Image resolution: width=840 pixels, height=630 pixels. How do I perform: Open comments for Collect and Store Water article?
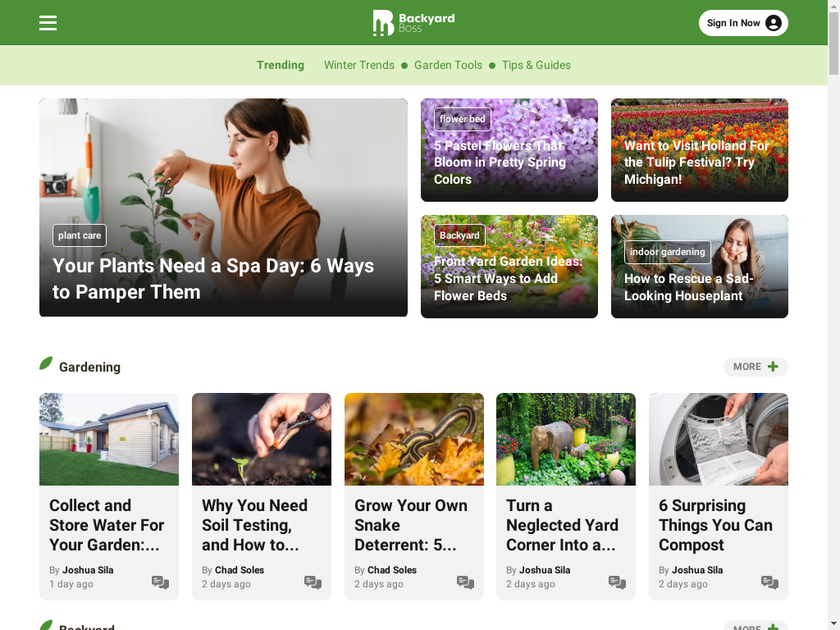coord(160,582)
